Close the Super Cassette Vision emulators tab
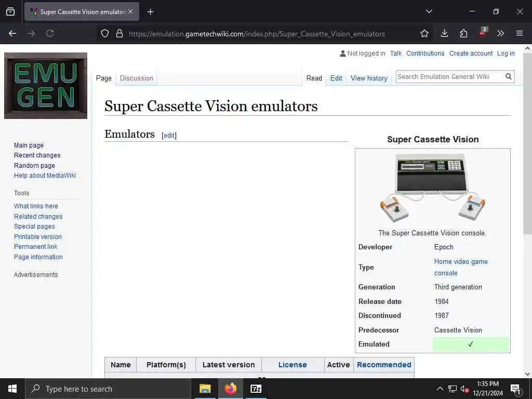The image size is (532, 399). pyautogui.click(x=130, y=11)
